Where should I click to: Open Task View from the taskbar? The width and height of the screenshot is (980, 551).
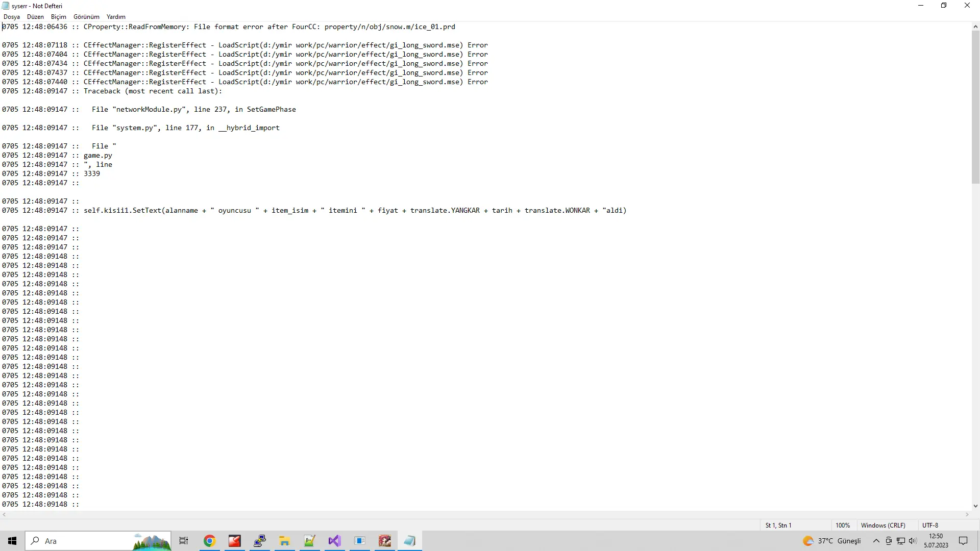point(184,541)
